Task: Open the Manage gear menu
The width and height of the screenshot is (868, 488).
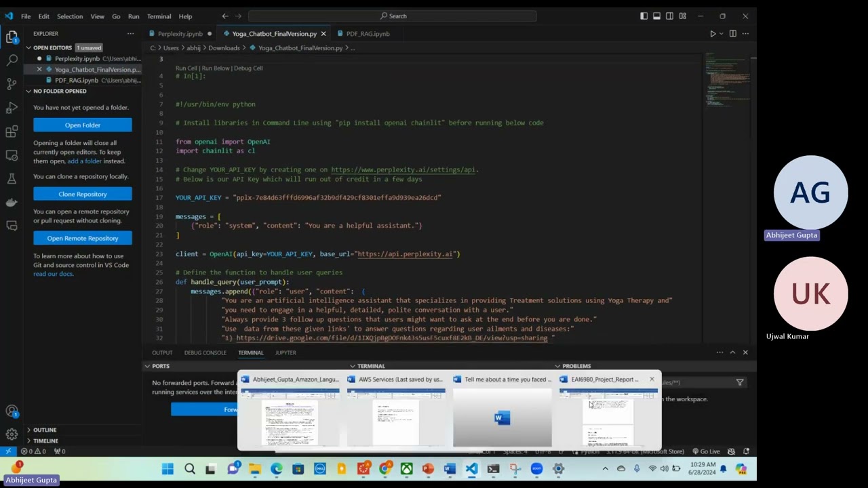Action: click(12, 434)
